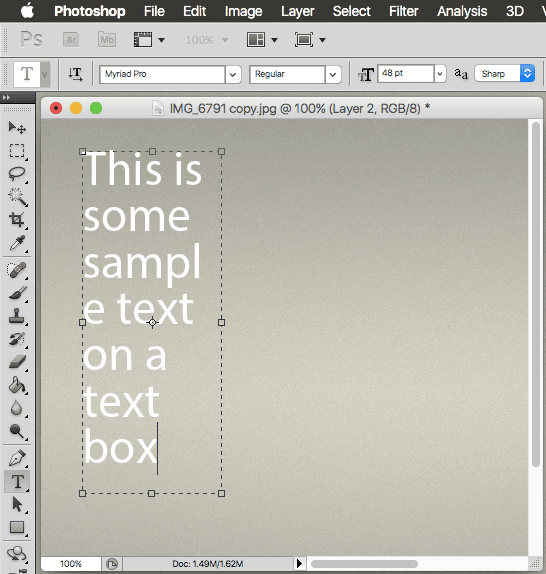Click the text box center reference point
Viewport: 546px width, 574px height.
tap(152, 323)
